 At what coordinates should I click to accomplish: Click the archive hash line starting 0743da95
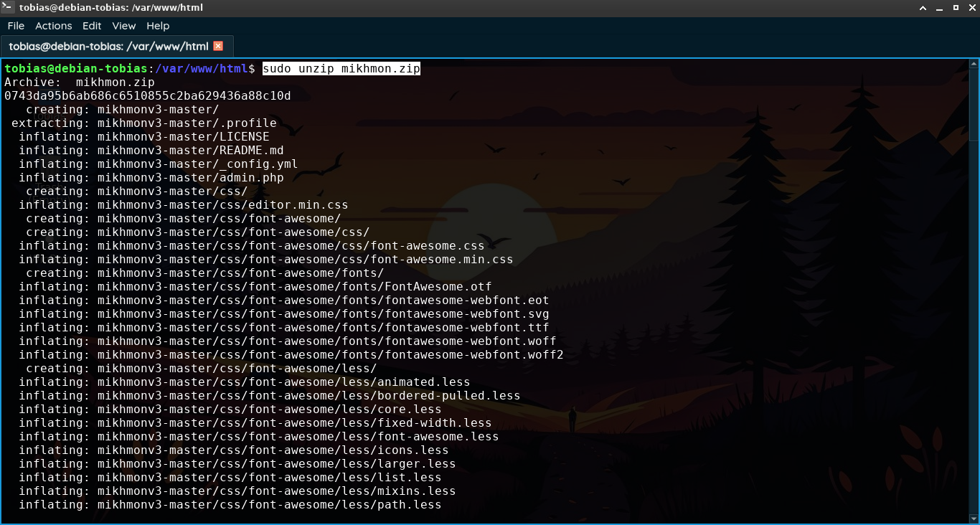click(x=147, y=96)
